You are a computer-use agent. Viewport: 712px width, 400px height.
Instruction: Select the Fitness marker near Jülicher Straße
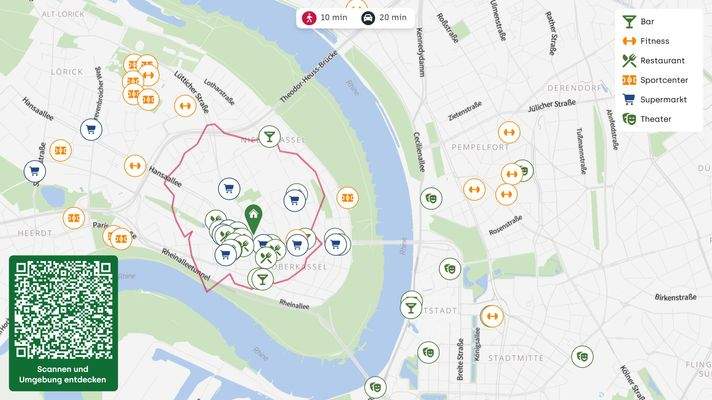[509, 132]
